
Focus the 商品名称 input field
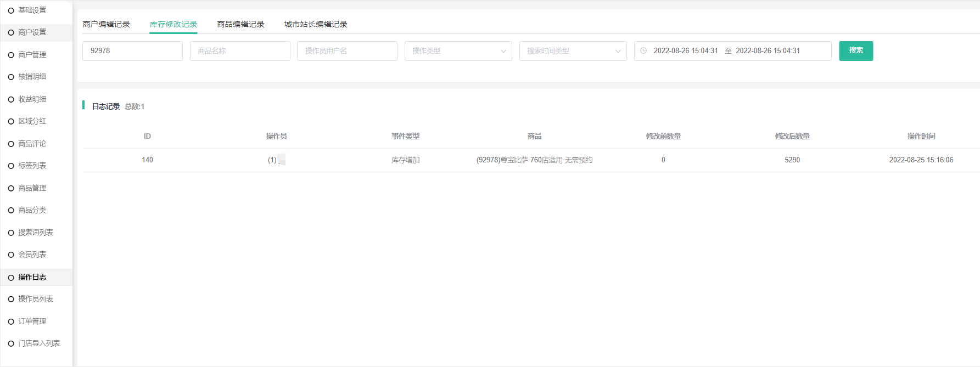240,51
